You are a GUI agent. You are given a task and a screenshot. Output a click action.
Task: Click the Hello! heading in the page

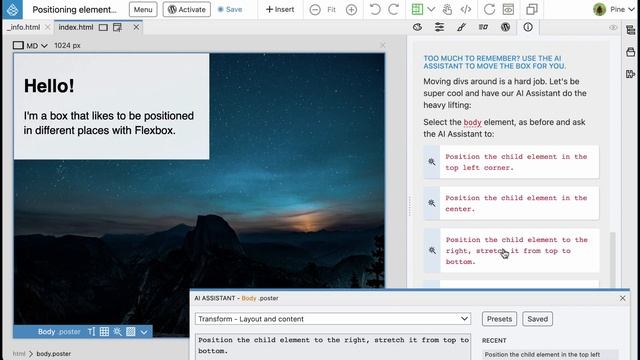[49, 86]
